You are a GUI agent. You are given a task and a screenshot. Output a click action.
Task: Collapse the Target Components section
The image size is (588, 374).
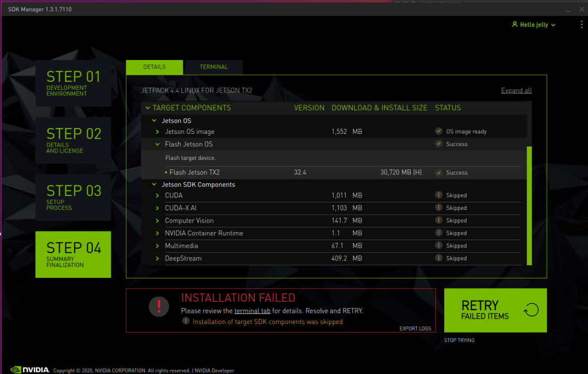tap(148, 108)
